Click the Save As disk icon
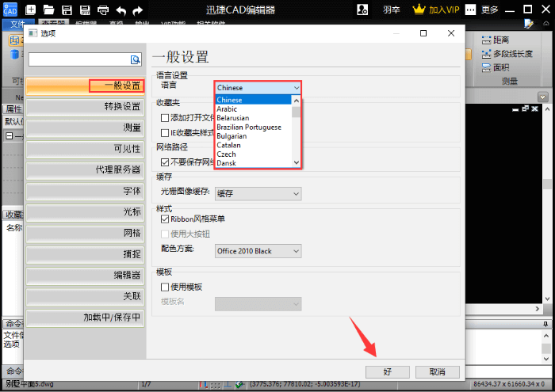Viewport: 555px width, 392px height. (85, 10)
